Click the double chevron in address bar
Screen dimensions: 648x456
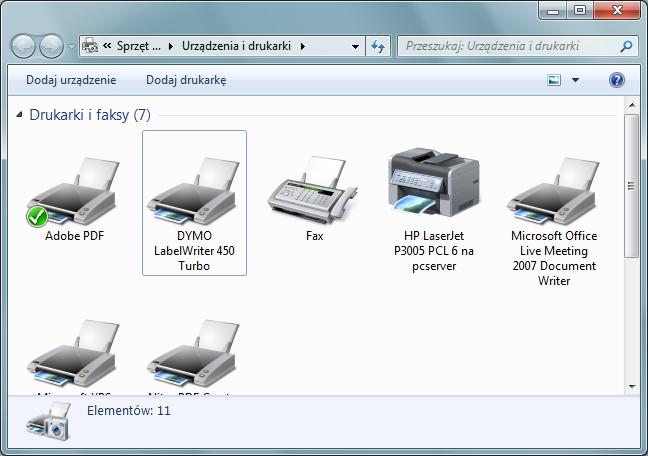click(107, 45)
